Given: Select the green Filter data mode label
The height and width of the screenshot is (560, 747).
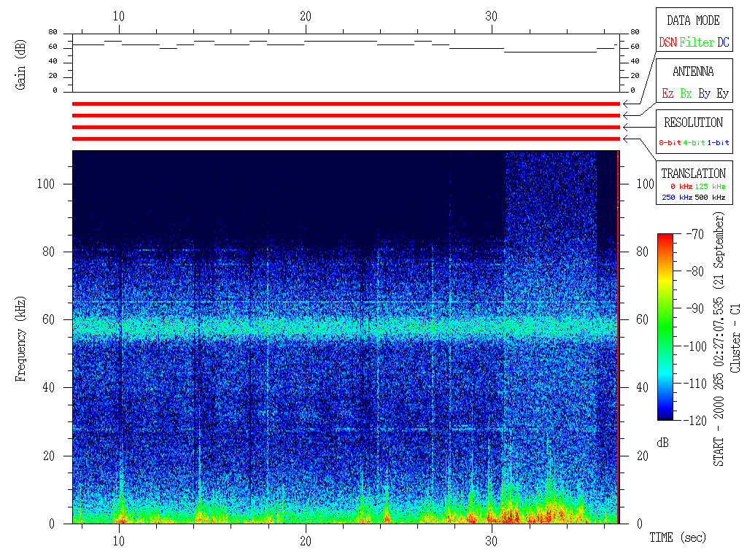Looking at the screenshot, I should tap(697, 43).
